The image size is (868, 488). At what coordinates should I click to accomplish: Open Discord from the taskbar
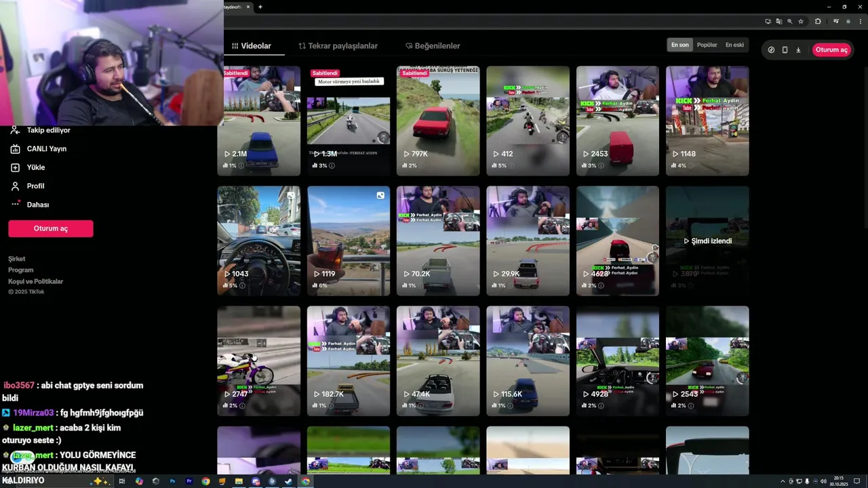pyautogui.click(x=256, y=481)
